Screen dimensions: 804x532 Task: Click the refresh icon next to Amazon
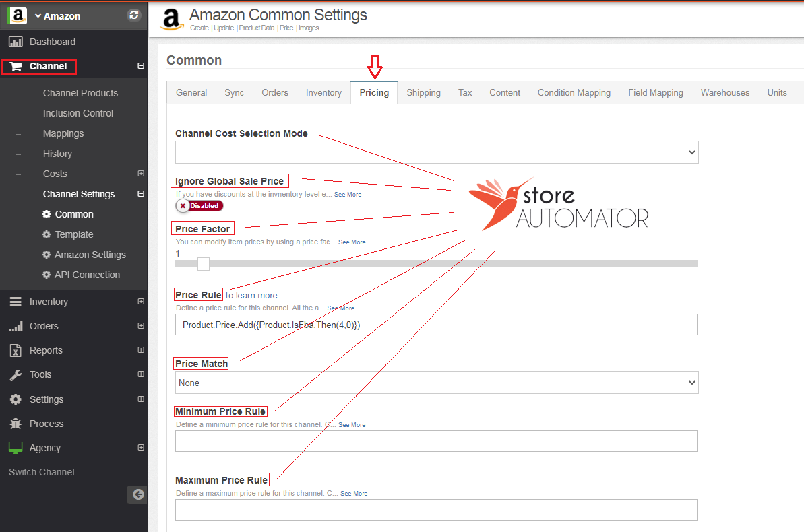(x=134, y=15)
